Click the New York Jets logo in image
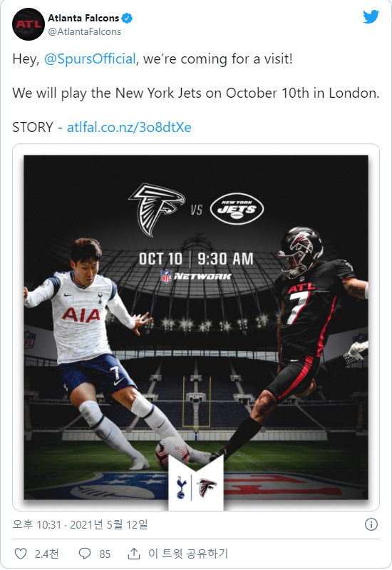The width and height of the screenshot is (392, 570). [x=237, y=208]
